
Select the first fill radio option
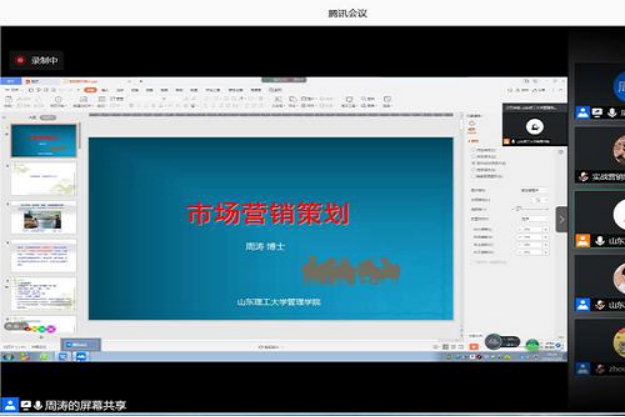(x=473, y=150)
